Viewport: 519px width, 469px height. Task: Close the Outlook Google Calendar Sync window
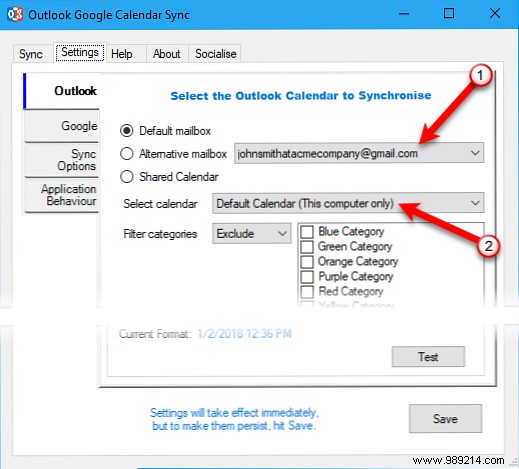(495, 14)
